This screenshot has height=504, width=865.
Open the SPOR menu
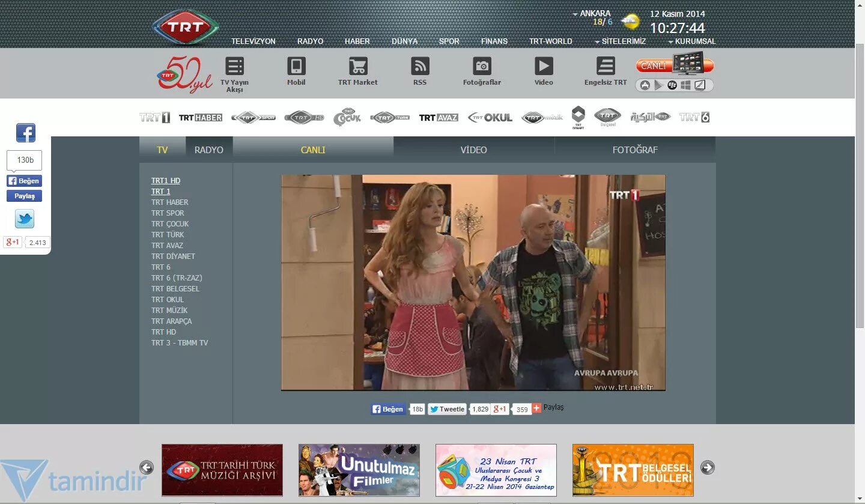pos(449,41)
